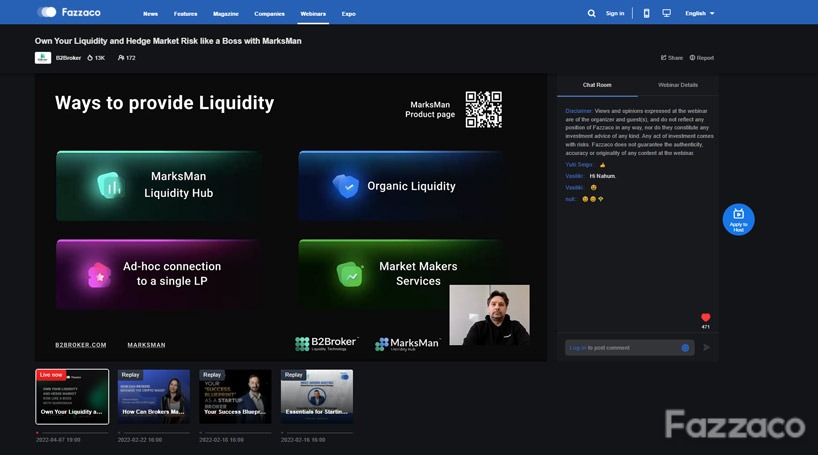Open the Magazine menu
Image resolution: width=818 pixels, height=455 pixels.
(x=225, y=14)
